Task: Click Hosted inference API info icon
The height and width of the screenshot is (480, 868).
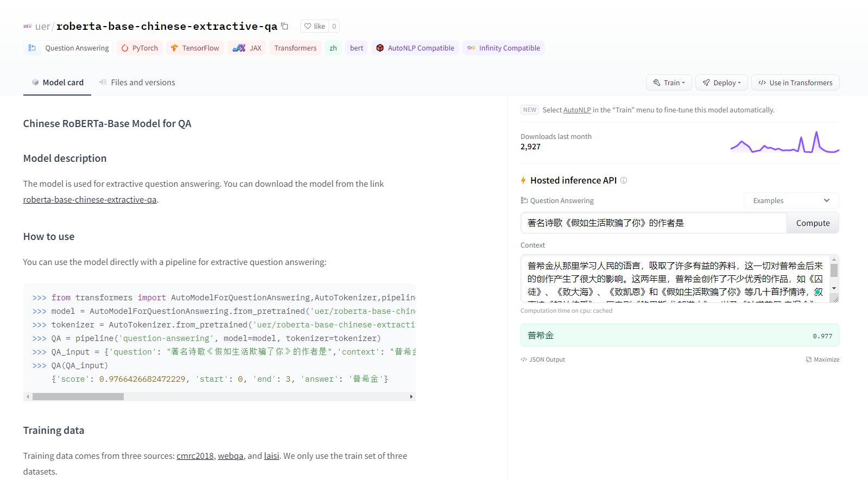Action: coord(624,180)
